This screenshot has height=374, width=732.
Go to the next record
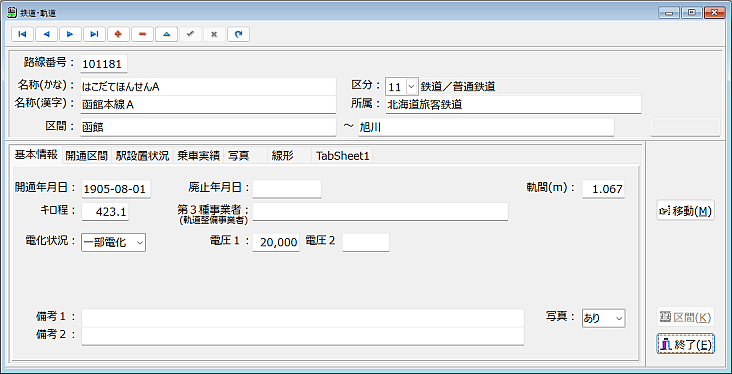point(70,34)
